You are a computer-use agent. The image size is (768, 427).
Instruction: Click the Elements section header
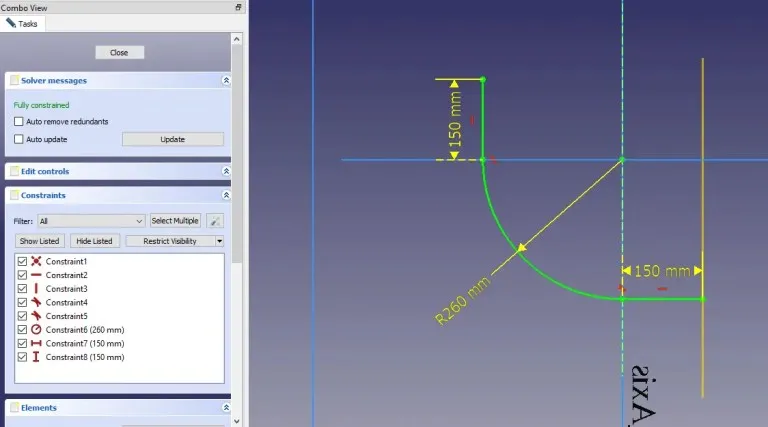(x=118, y=407)
